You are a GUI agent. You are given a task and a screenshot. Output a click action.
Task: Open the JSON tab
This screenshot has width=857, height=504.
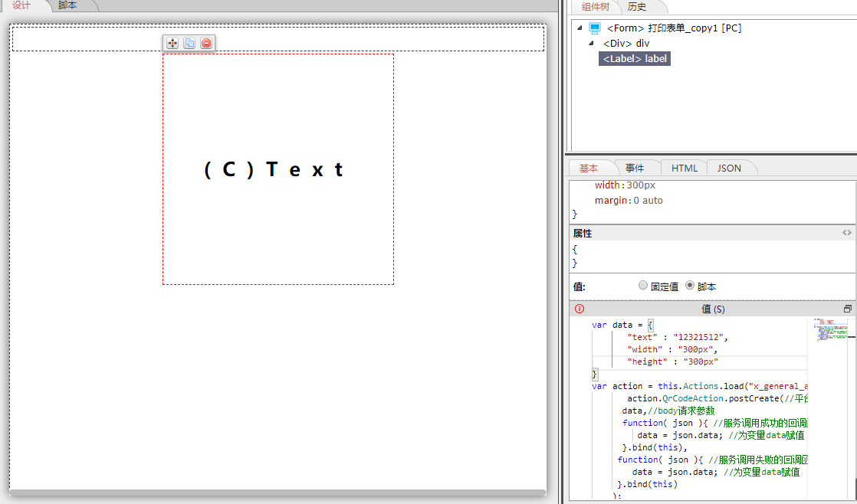(729, 168)
